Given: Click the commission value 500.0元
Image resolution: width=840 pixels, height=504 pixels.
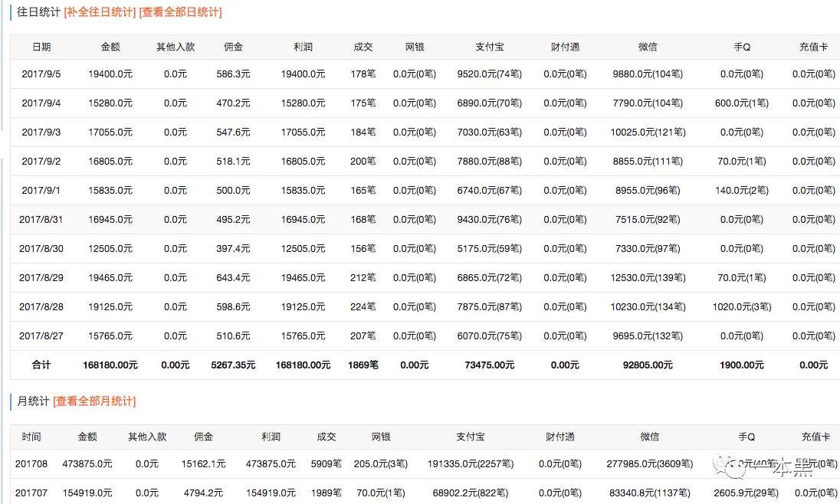Looking at the screenshot, I should (x=233, y=190).
